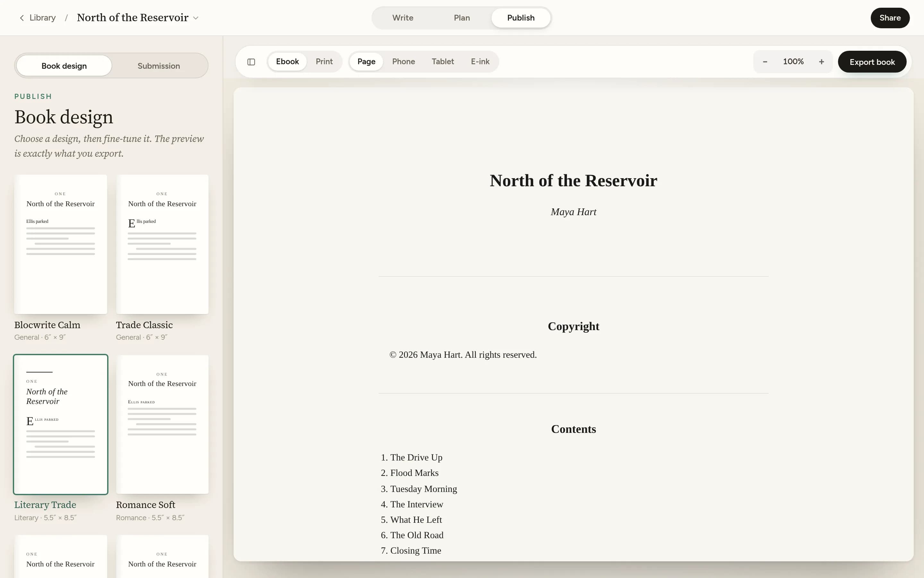Expand the North of the Reservoir title dropdown
This screenshot has width=924, height=578.
coord(196,18)
